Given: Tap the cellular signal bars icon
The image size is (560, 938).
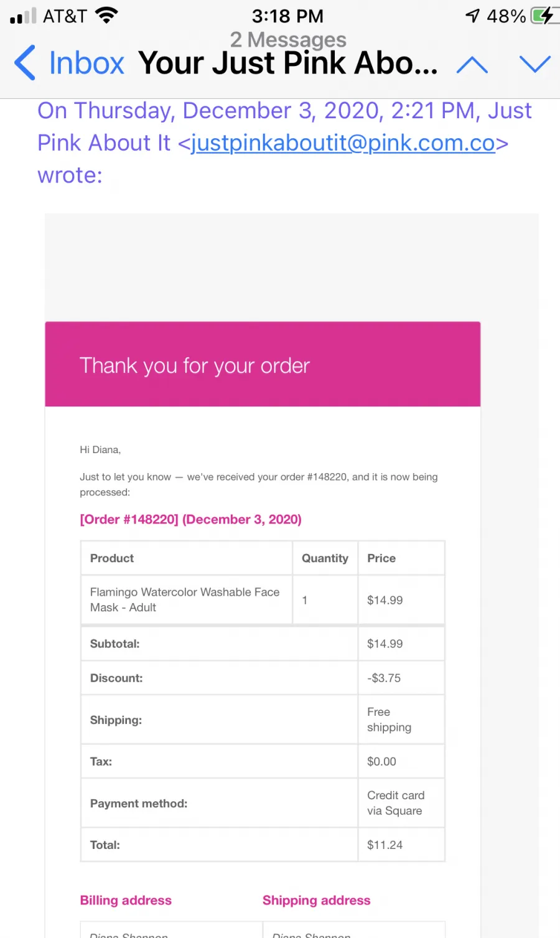Looking at the screenshot, I should [x=24, y=16].
